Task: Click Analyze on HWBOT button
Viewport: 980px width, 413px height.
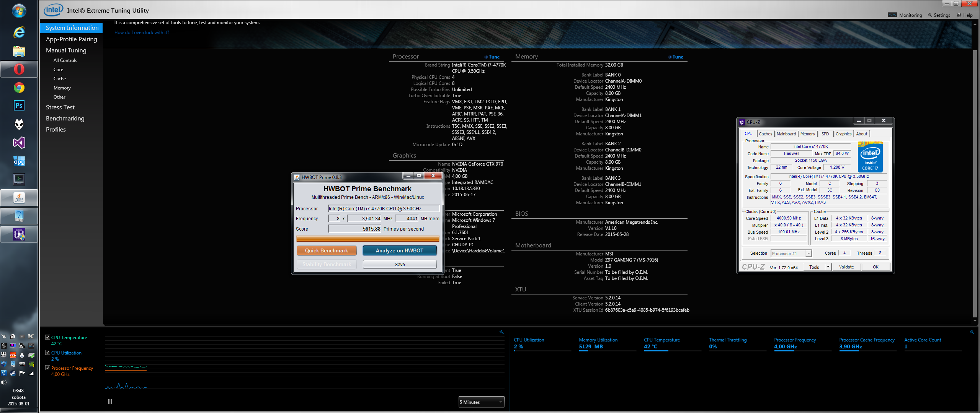Action: coord(400,251)
